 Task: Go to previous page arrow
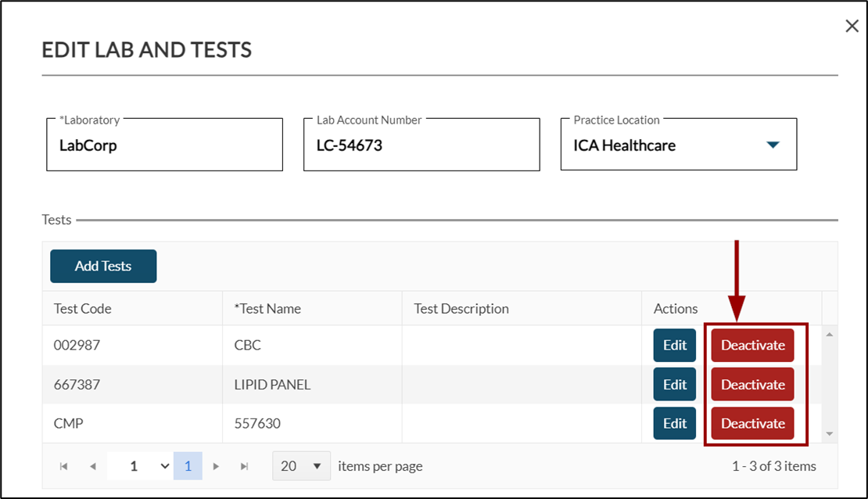pyautogui.click(x=93, y=466)
